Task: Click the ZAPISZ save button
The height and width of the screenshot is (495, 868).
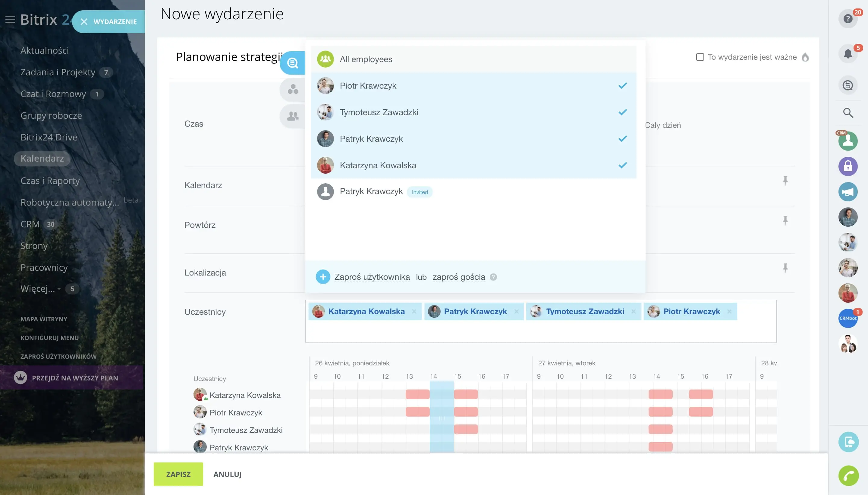Action: coord(178,474)
